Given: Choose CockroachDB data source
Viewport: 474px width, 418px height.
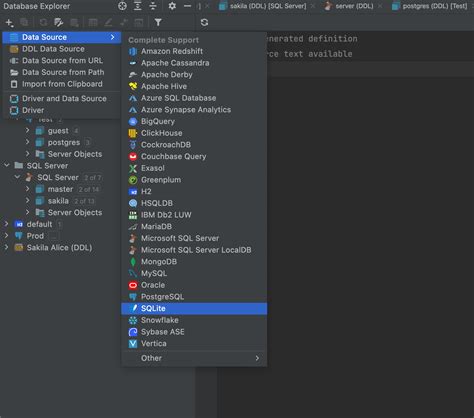Looking at the screenshot, I should coord(194,145).
